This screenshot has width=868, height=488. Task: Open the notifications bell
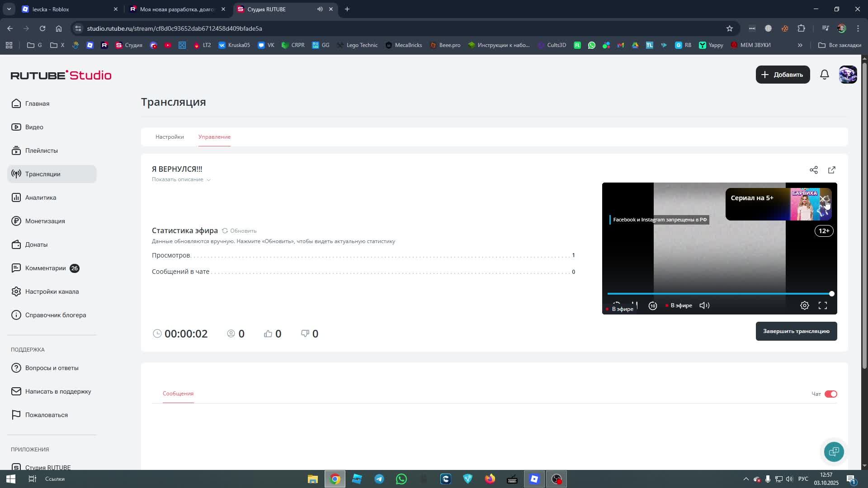point(825,75)
